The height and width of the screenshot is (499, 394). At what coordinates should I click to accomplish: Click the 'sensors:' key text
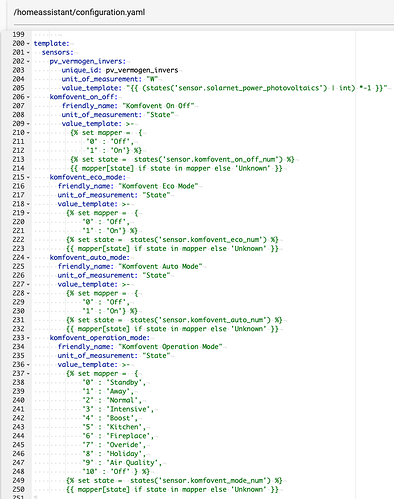57,52
